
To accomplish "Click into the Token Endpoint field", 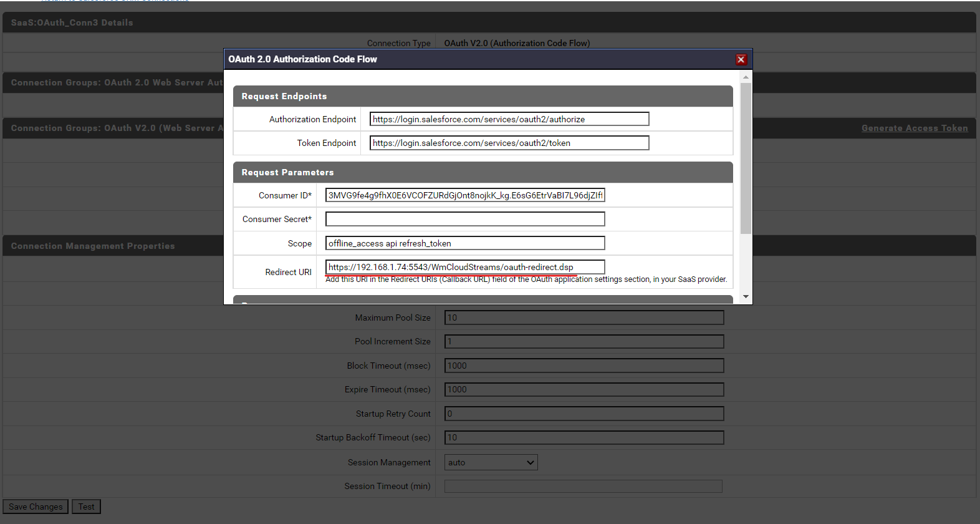I will [509, 143].
